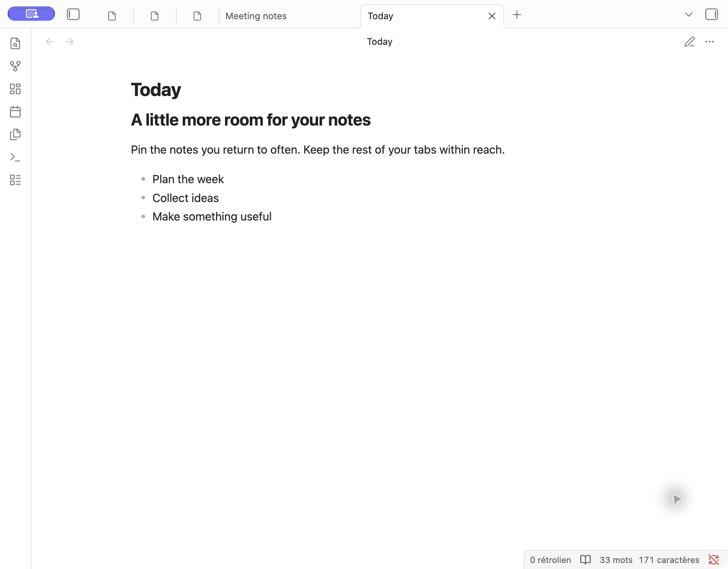Open the second pinned tab
Viewport: 728px width, 569px height.
[155, 16]
